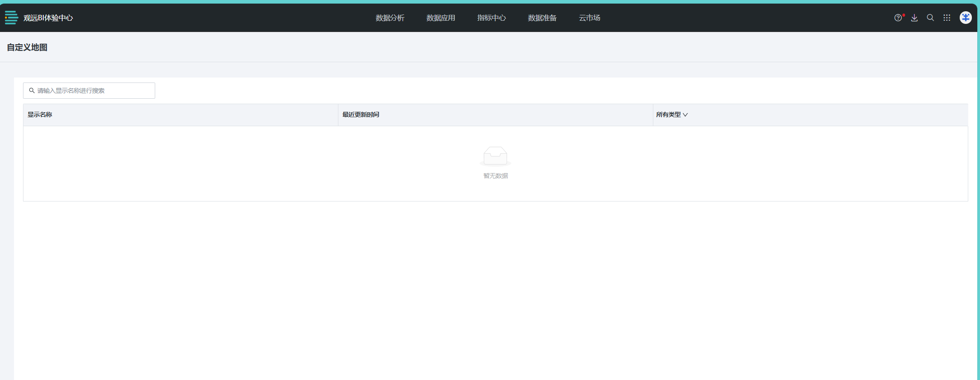Click the magnifier icon inside the search box
This screenshot has width=980, height=380.
[32, 91]
